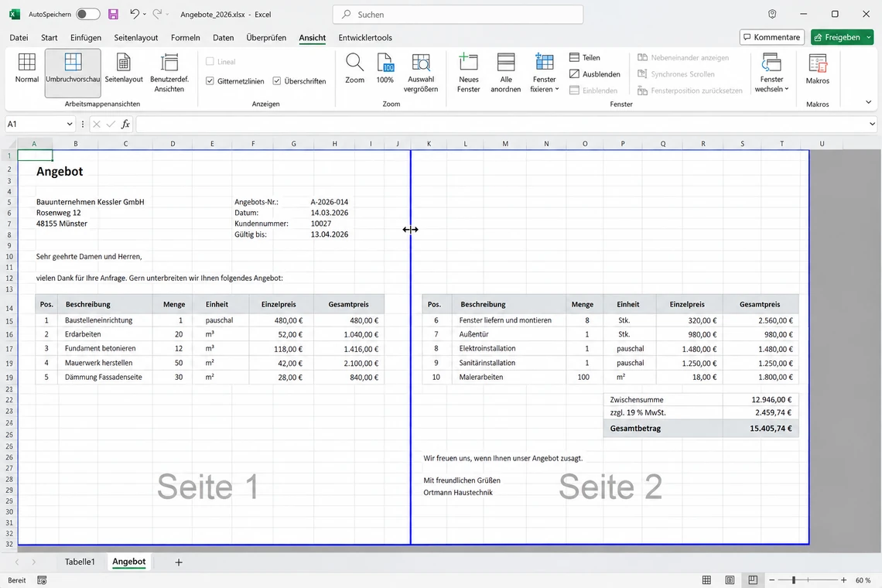Switch to the Einfügen ribbon tab
The width and height of the screenshot is (882, 588).
(x=86, y=38)
